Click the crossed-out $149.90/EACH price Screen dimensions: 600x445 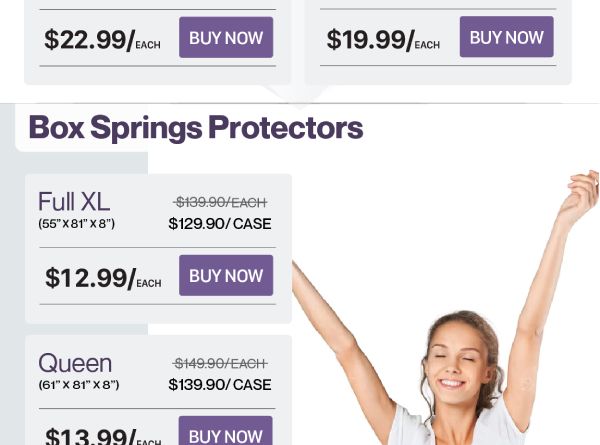click(220, 364)
